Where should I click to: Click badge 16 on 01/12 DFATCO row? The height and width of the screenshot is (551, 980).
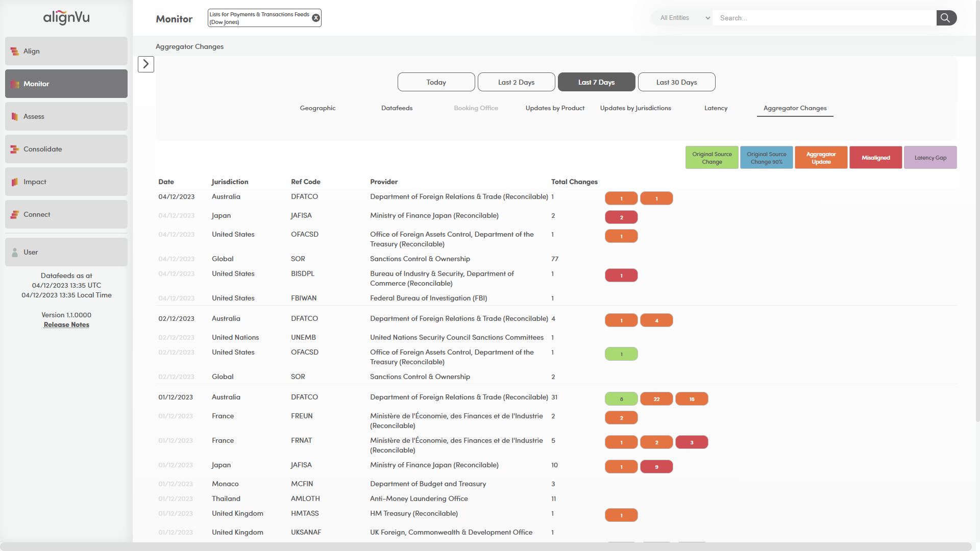point(692,399)
